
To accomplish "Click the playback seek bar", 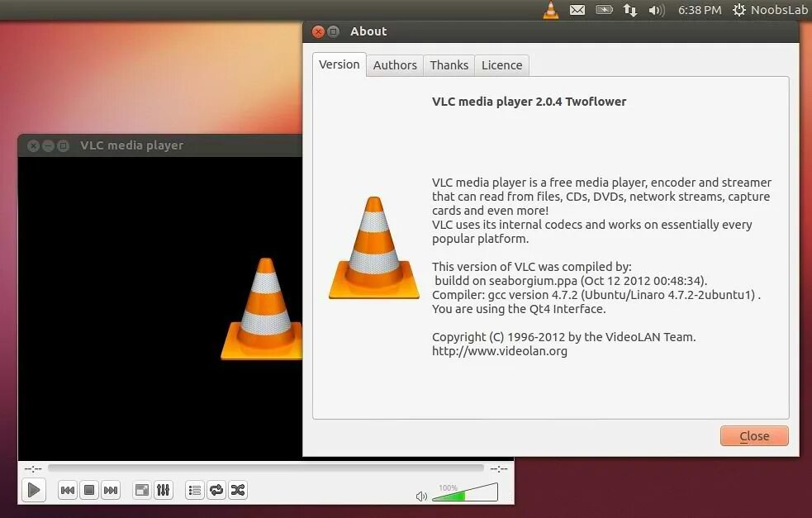I will tap(266, 468).
